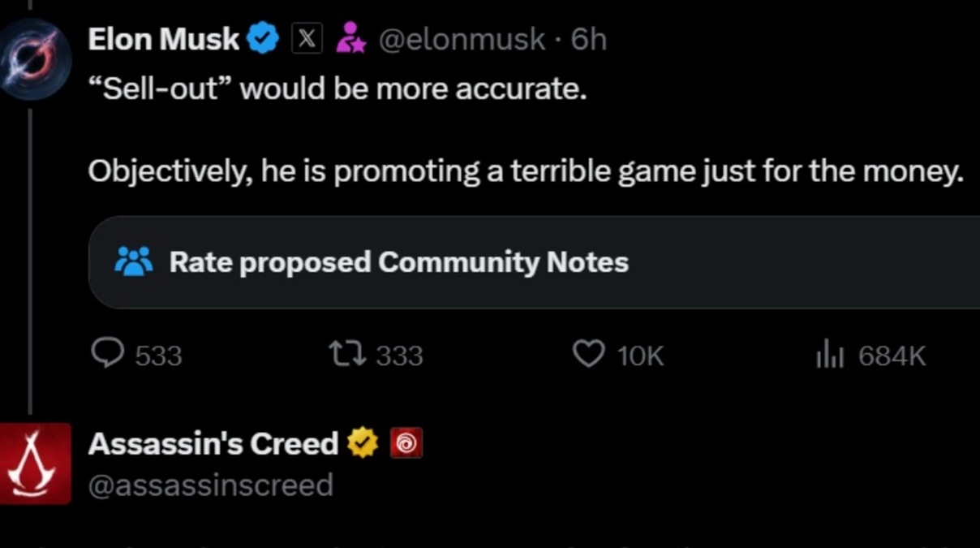The height and width of the screenshot is (548, 980).
Task: Click the X affiliation badge beside Elon Musk
Action: click(307, 39)
